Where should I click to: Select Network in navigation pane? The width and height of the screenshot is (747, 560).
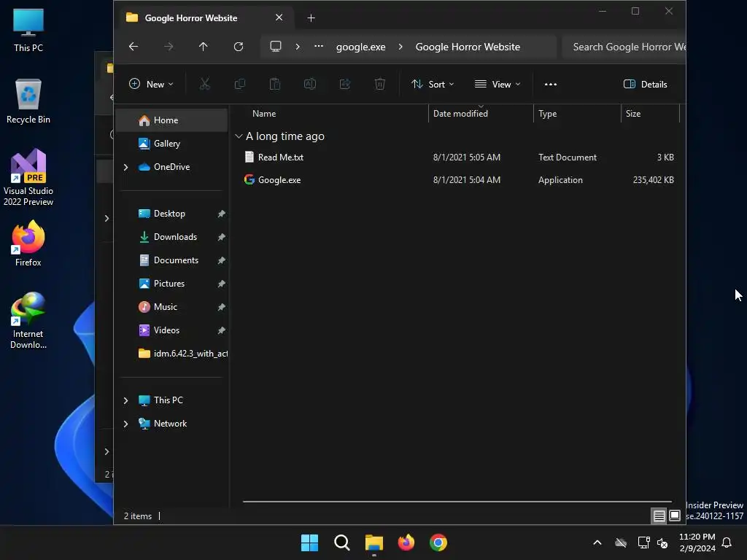coord(170,424)
